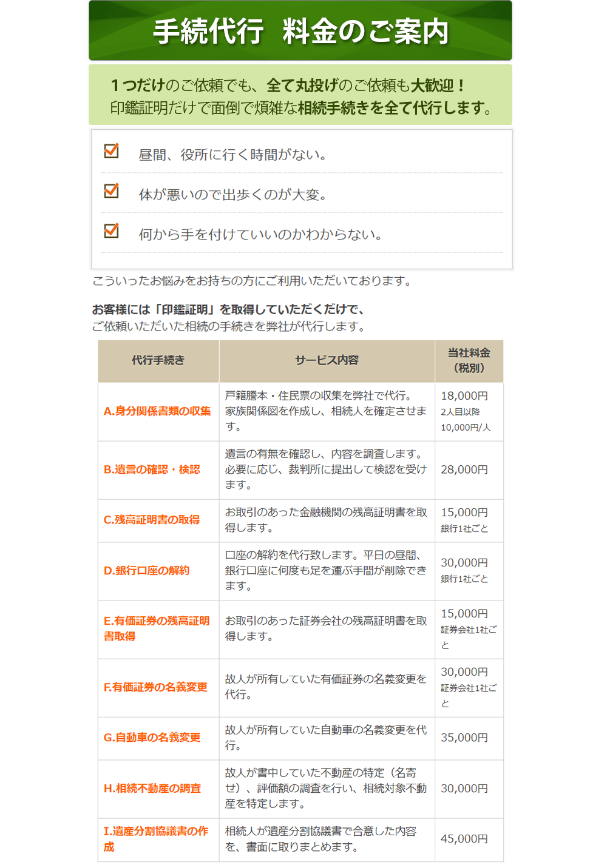Screen dimensions: 607x868
Task: Select row G.自動車の名義変更
Action: tap(300, 738)
